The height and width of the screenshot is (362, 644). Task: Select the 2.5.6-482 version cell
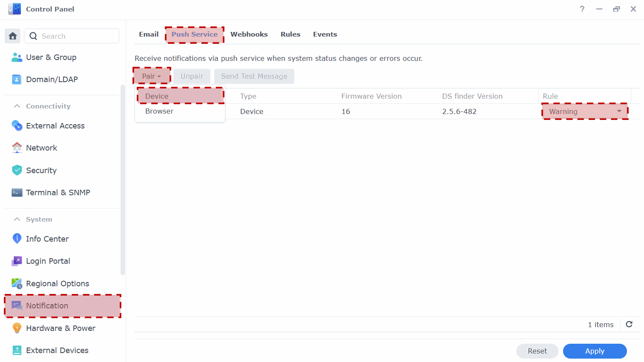pyautogui.click(x=459, y=111)
